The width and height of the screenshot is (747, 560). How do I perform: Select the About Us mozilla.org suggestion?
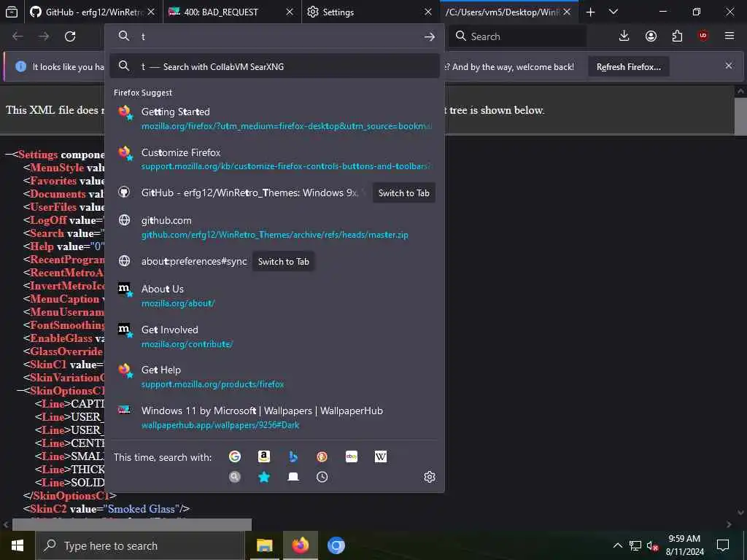pyautogui.click(x=274, y=296)
